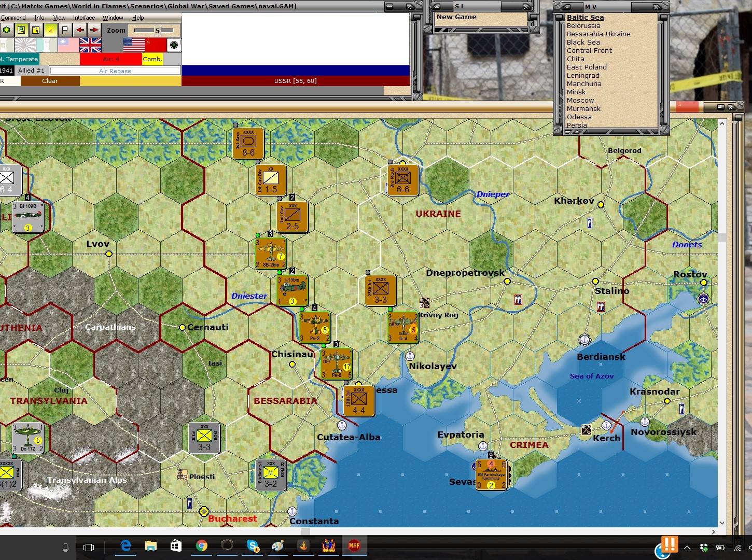Image resolution: width=752 pixels, height=560 pixels.
Task: Select East Poland in M V list
Action: pos(587,67)
